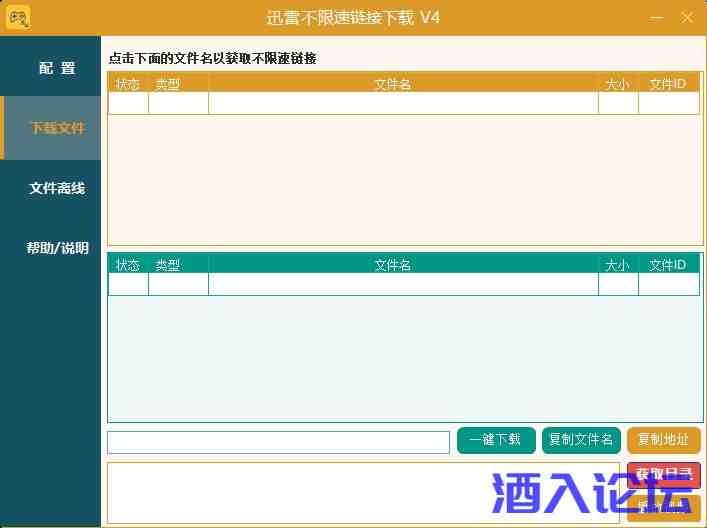707x528 pixels.
Task: Sort green table by 文件ID column header
Action: click(x=669, y=265)
